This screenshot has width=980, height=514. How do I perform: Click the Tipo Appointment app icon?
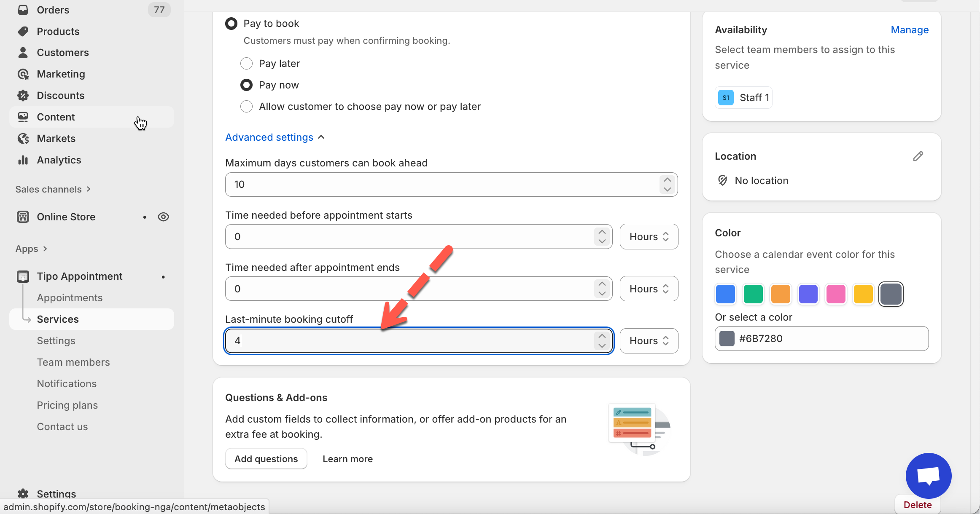23,276
